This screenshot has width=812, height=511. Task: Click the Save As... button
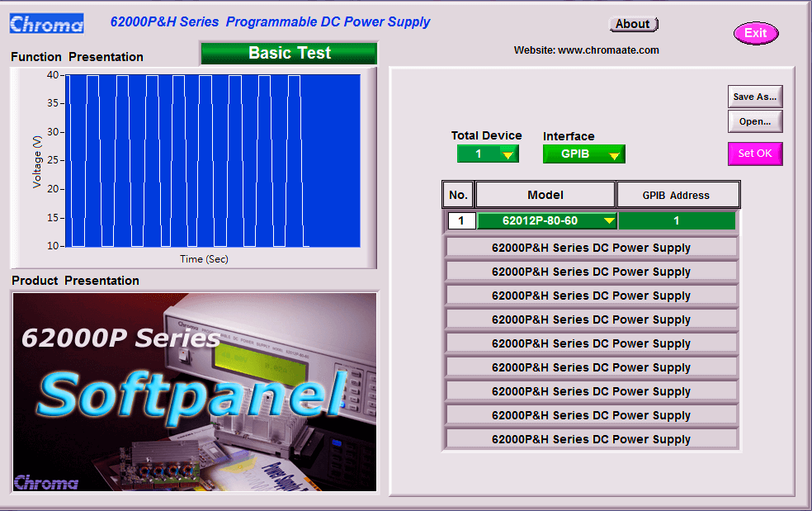[755, 97]
